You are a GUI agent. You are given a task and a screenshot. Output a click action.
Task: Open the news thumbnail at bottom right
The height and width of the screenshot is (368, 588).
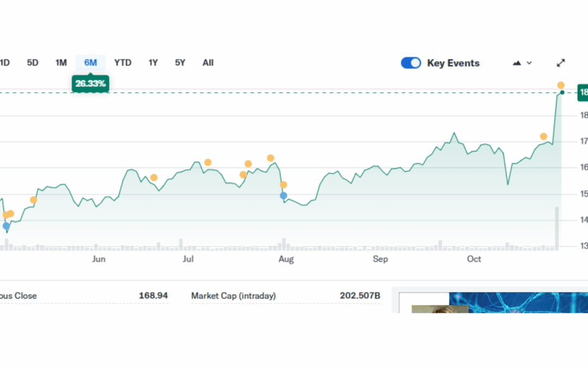click(517, 303)
